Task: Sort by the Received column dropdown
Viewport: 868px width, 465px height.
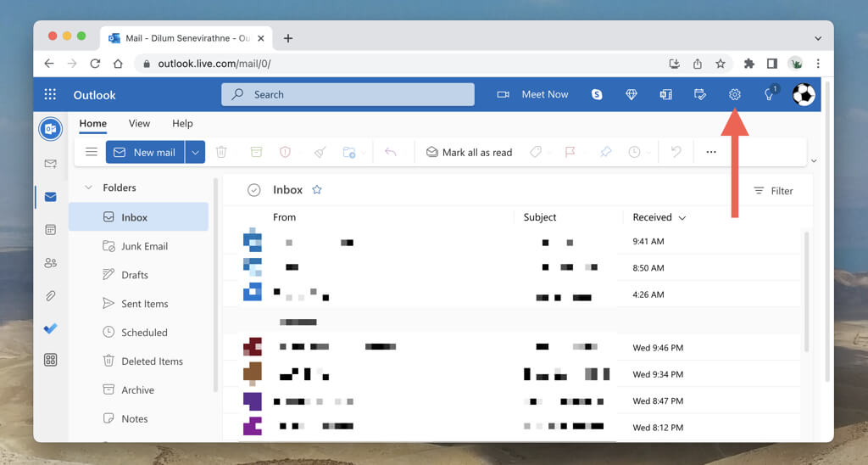Action: (x=659, y=217)
